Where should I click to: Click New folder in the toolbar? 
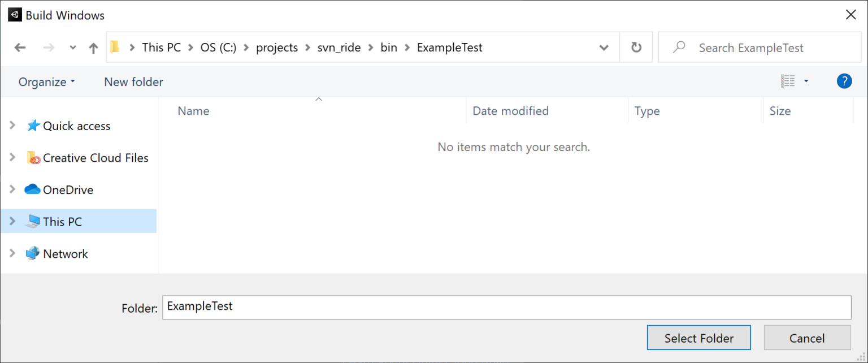133,81
